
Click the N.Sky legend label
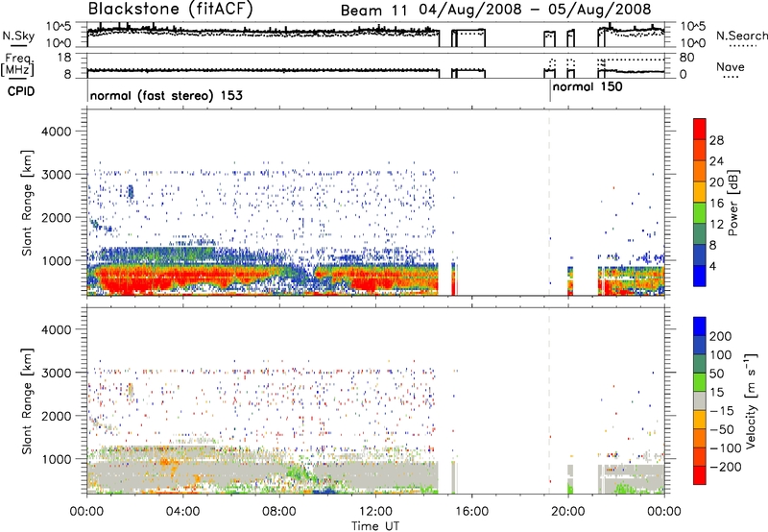point(18,36)
